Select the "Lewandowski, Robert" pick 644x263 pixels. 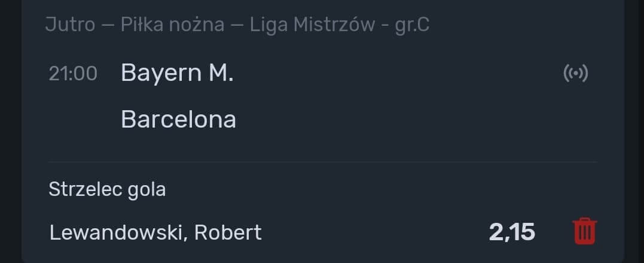155,232
